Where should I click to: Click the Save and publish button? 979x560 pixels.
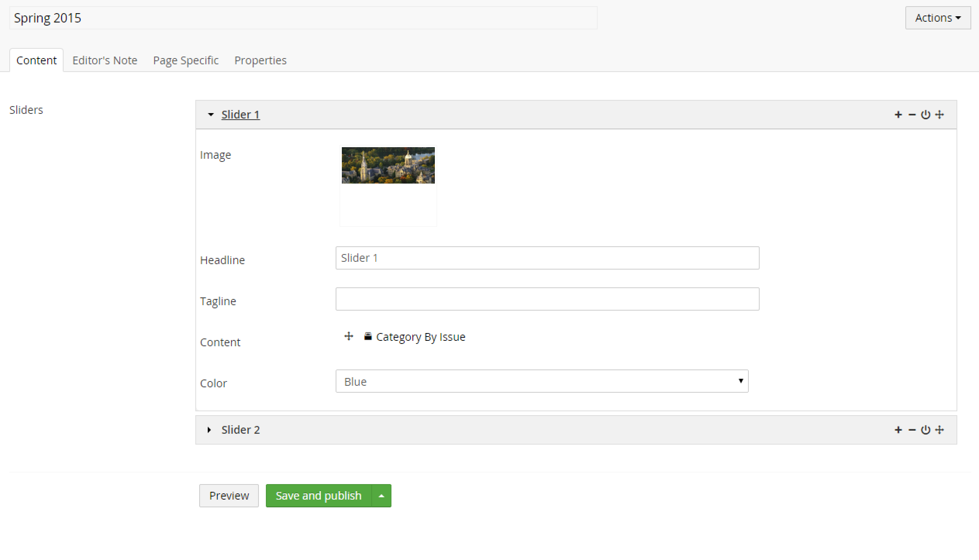point(318,496)
